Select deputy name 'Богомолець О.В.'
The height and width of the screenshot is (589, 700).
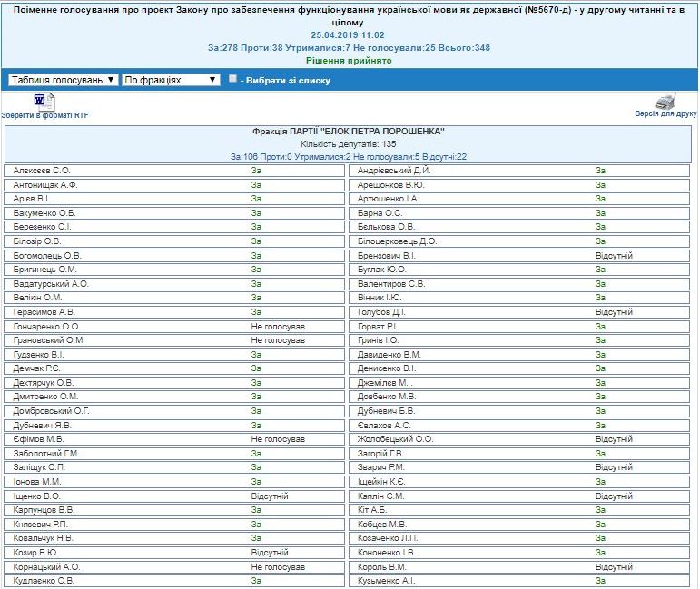pos(47,256)
